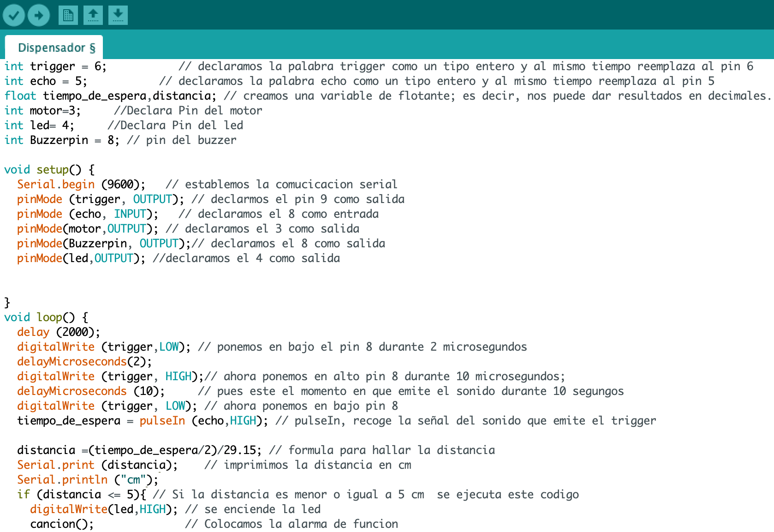
Task: Save sketch with the down-arrow icon
Action: pos(118,15)
